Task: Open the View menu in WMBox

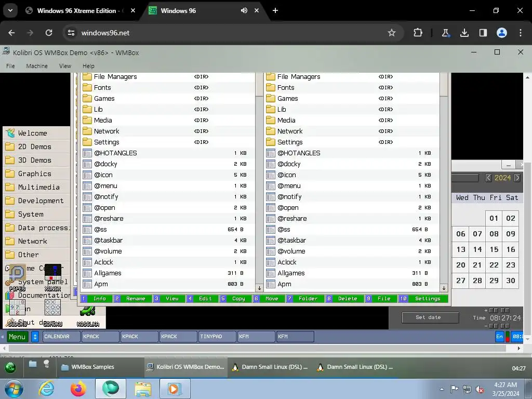Action: tap(65, 66)
